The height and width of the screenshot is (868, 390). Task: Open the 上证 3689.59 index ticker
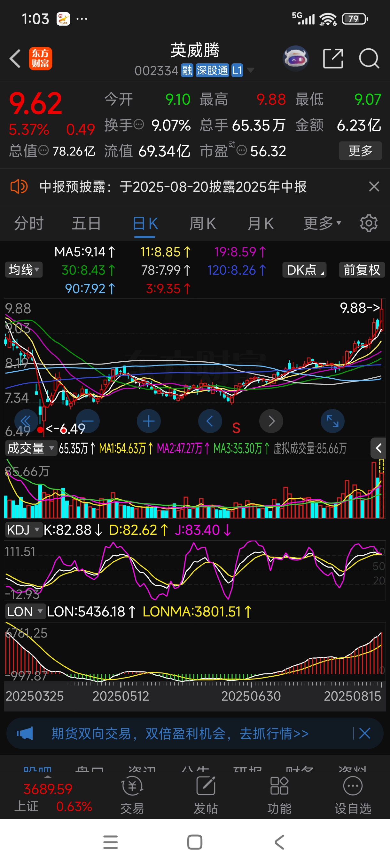(x=53, y=797)
